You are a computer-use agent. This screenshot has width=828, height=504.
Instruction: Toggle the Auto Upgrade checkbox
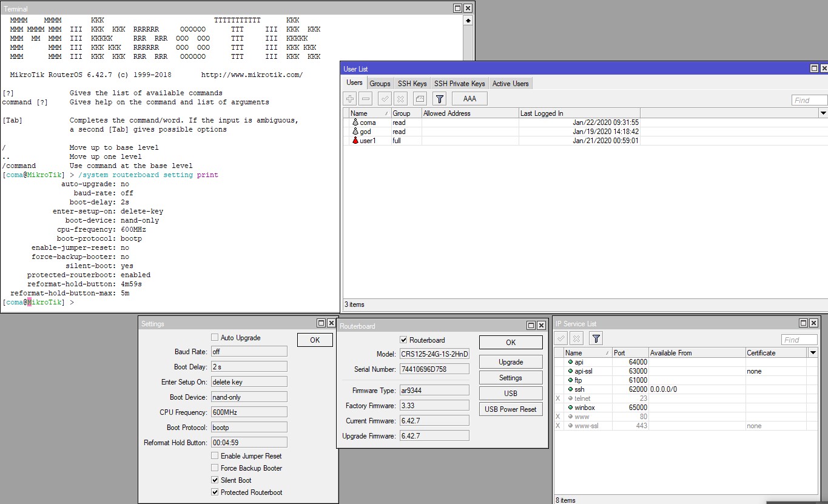click(215, 337)
